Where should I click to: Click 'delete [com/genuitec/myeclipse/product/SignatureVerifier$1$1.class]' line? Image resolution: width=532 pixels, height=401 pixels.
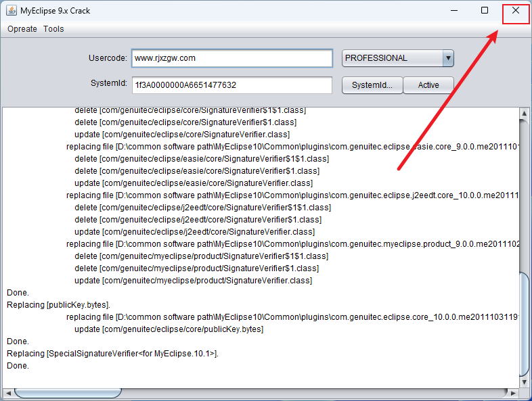[x=202, y=256]
